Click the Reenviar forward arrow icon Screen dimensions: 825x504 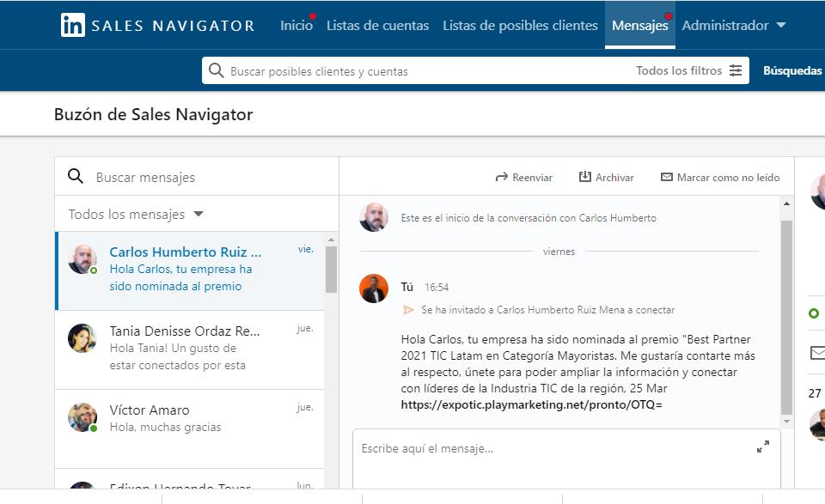pyautogui.click(x=501, y=178)
